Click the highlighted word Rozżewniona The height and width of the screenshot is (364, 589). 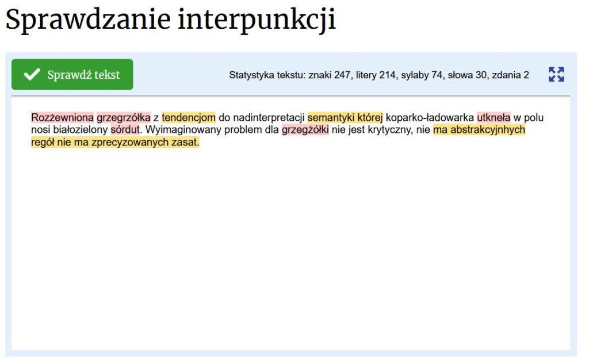62,118
